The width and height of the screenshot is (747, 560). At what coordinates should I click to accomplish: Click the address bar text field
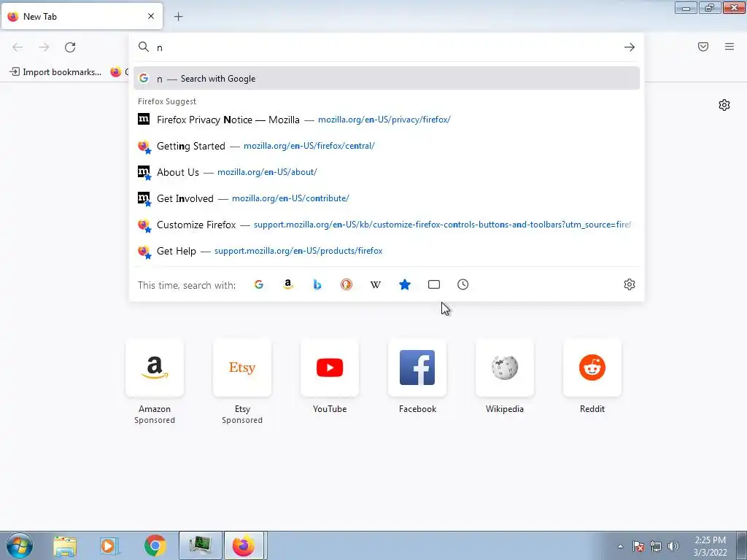click(x=386, y=47)
